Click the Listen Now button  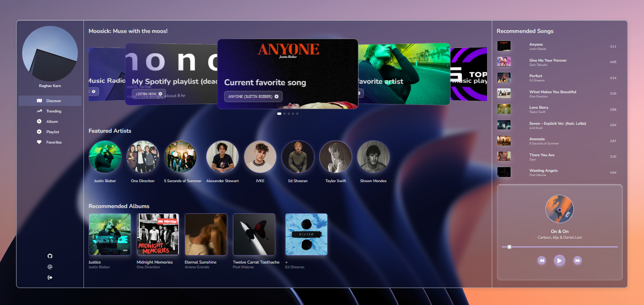click(x=149, y=94)
